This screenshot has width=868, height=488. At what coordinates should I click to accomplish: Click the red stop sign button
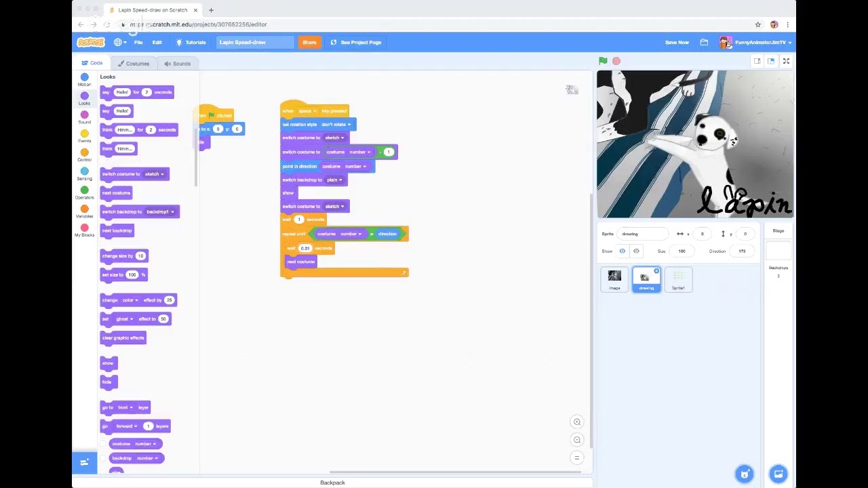point(616,61)
